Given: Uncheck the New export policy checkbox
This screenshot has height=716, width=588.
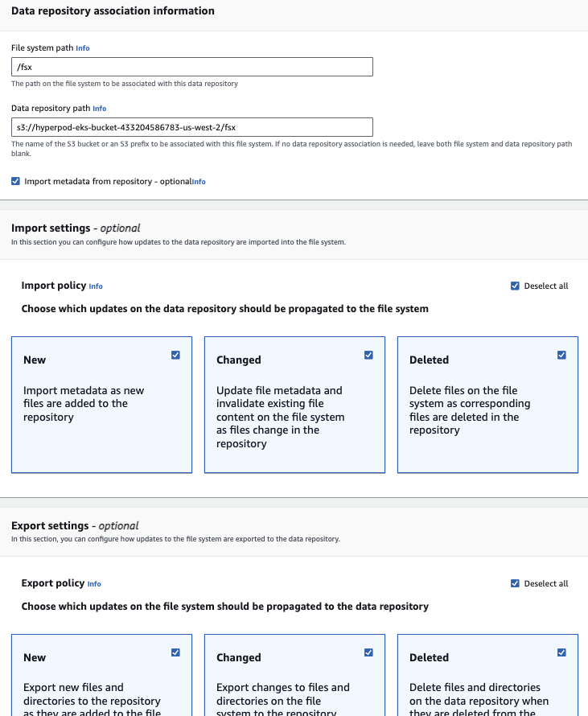Looking at the screenshot, I should [x=176, y=652].
